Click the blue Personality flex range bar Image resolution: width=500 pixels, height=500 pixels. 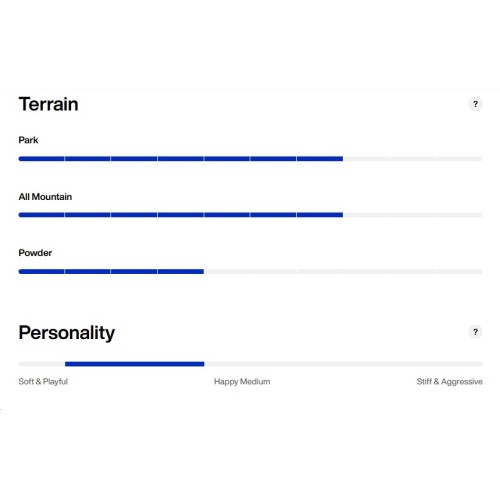tap(134, 364)
